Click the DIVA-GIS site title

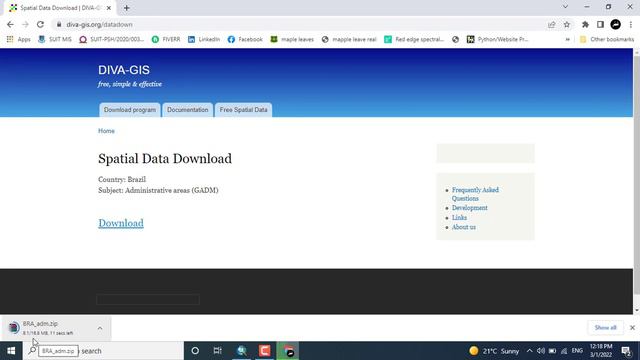click(124, 70)
